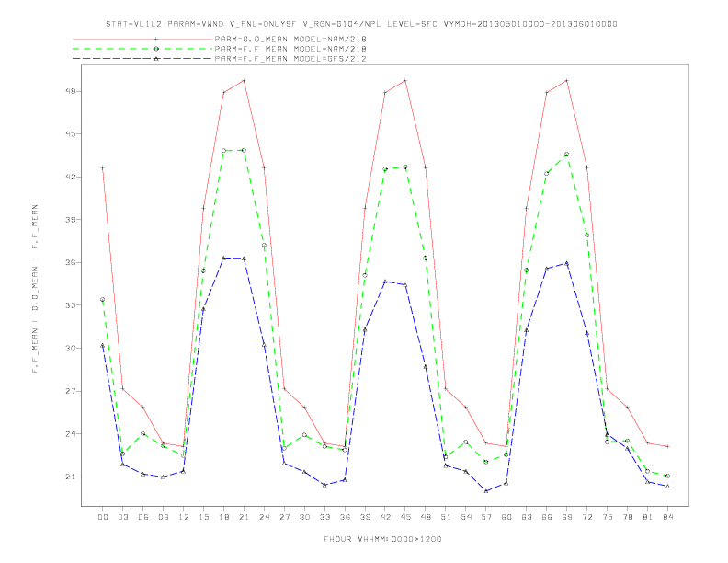The height and width of the screenshot is (563, 728).
Task: Click x-axis tick label 33
Action: click(324, 517)
